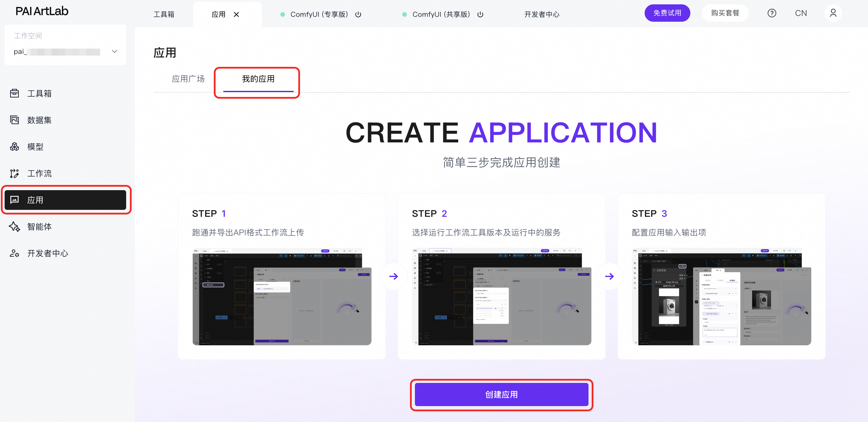Click the 购买套餐 button
Screen dimensions: 868x422
tap(725, 13)
